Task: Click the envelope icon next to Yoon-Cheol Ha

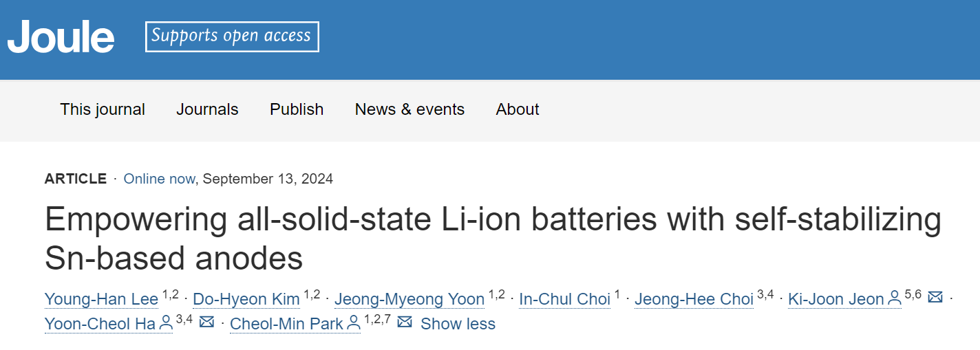Action: [206, 322]
